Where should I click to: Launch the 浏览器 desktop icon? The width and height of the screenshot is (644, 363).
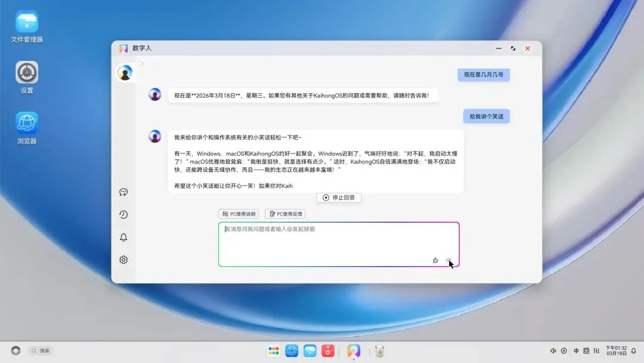click(27, 128)
